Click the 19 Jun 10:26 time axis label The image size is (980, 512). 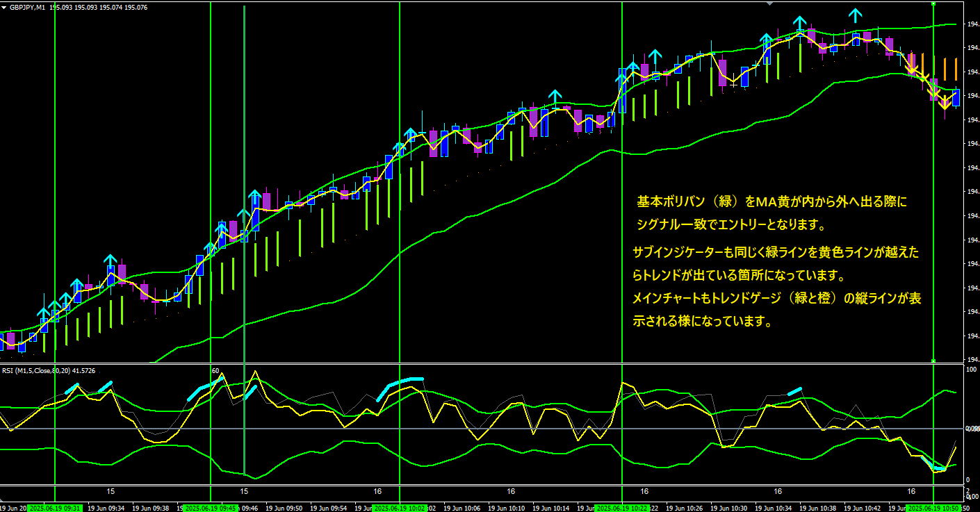(686, 508)
